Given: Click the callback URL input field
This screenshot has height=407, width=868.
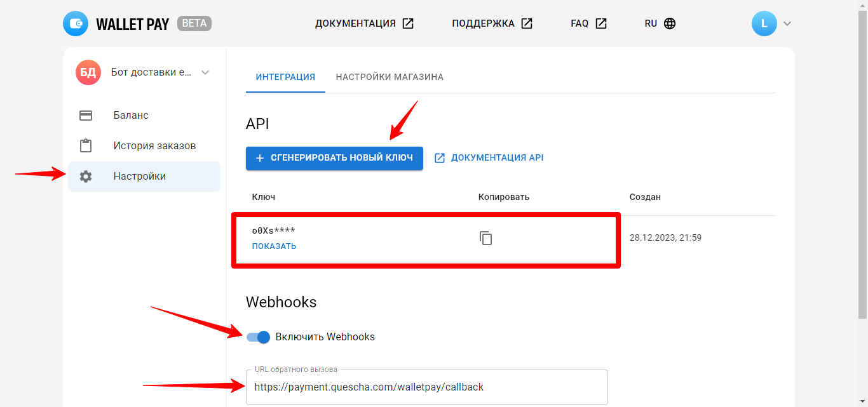Looking at the screenshot, I should 426,387.
